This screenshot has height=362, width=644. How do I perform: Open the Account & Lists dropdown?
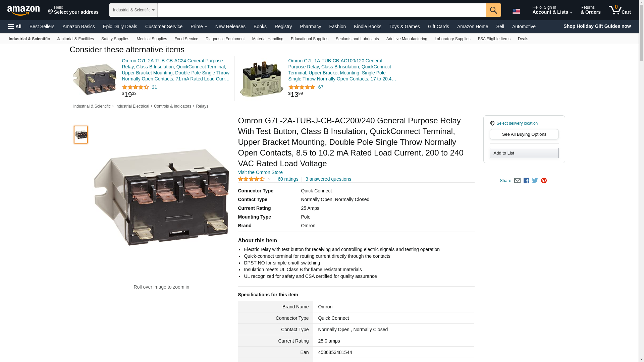pos(552,10)
